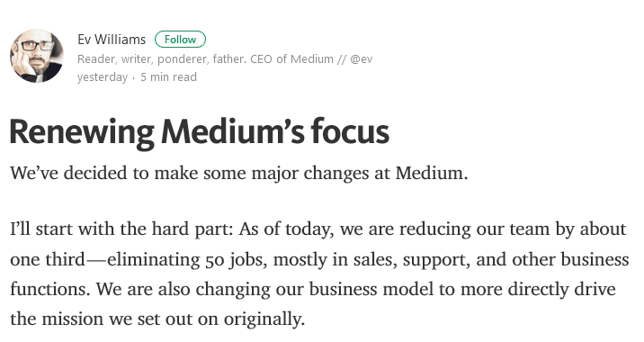Open Ev Williams' profile photo

pos(37,56)
